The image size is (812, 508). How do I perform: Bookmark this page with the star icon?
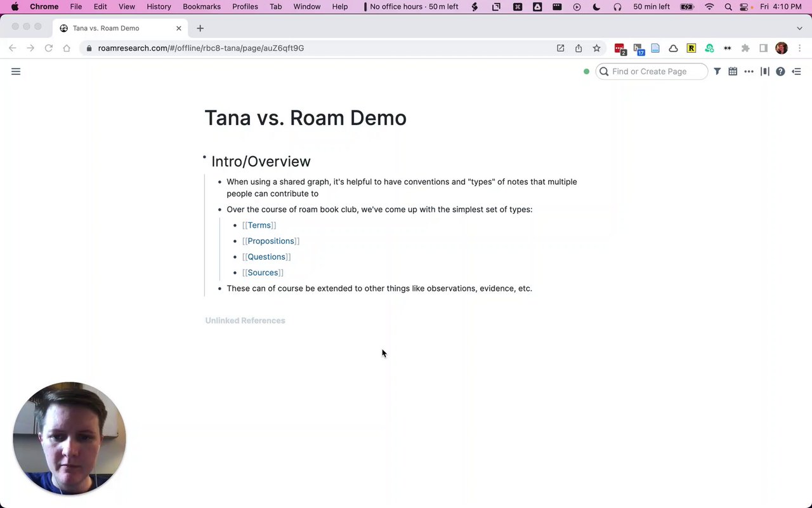coord(596,48)
